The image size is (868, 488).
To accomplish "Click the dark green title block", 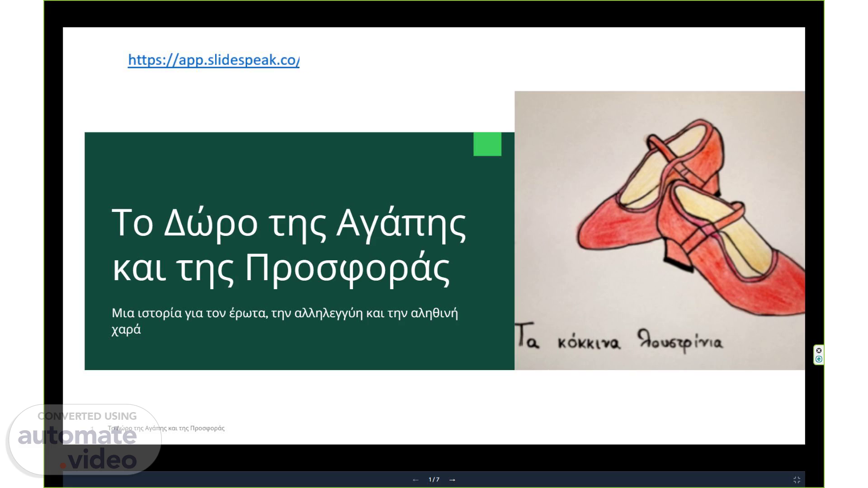I will coord(289,167).
